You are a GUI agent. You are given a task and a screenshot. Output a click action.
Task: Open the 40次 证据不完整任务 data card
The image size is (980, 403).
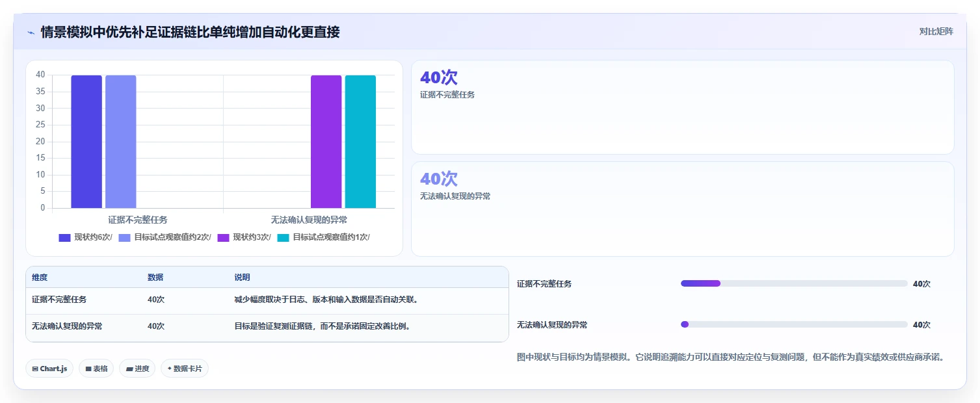click(x=683, y=107)
